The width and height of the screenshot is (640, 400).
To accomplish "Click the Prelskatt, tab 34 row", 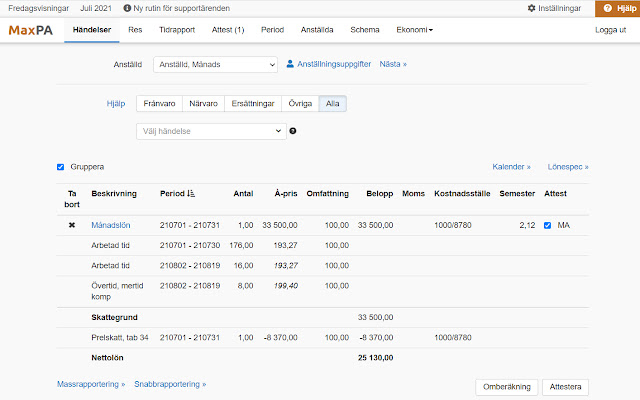I will (322, 338).
